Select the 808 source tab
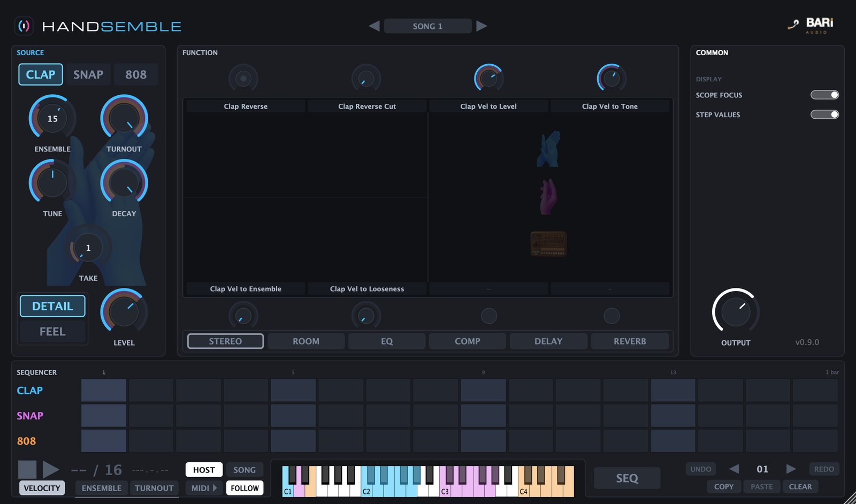 [136, 74]
